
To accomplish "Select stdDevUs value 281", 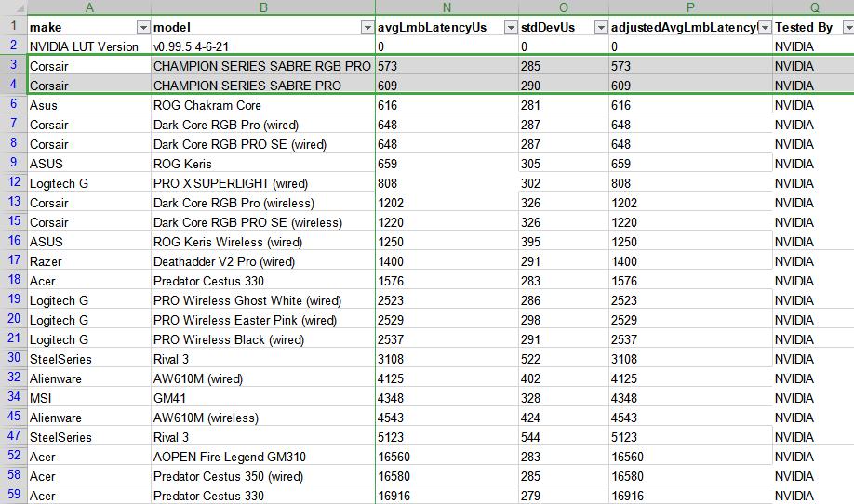I will [564, 106].
